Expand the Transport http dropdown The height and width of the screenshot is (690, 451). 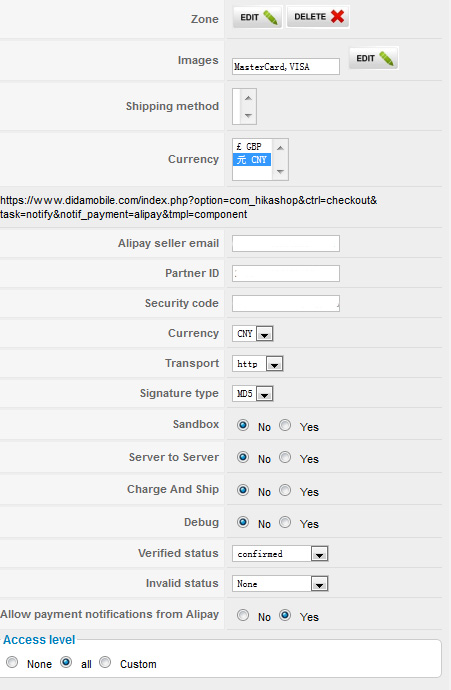coord(257,364)
